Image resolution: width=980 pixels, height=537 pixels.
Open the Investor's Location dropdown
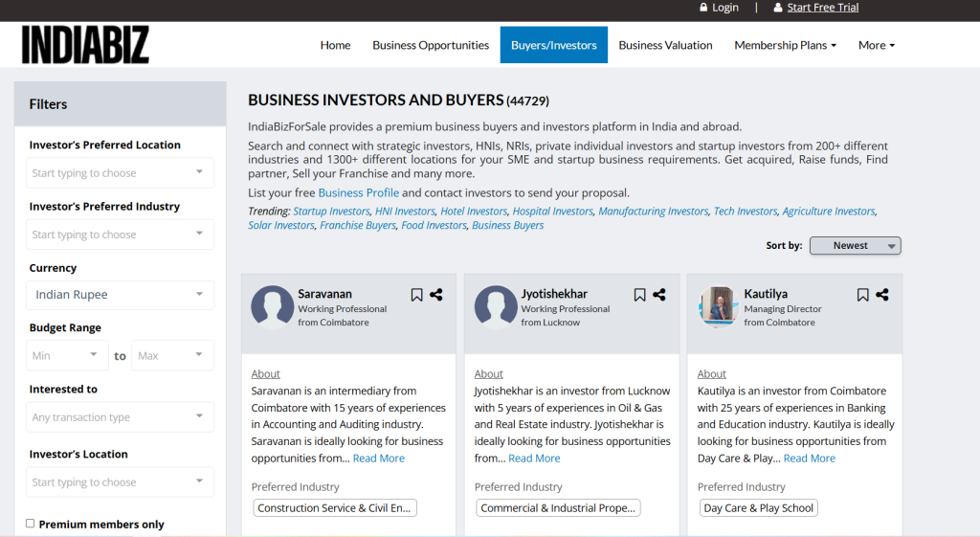click(120, 482)
